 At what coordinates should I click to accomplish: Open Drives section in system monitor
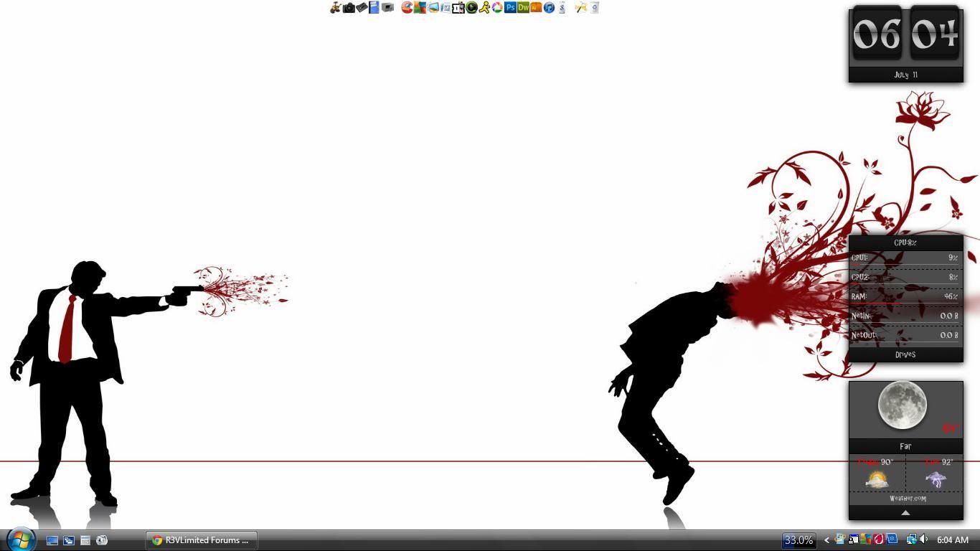pyautogui.click(x=905, y=354)
